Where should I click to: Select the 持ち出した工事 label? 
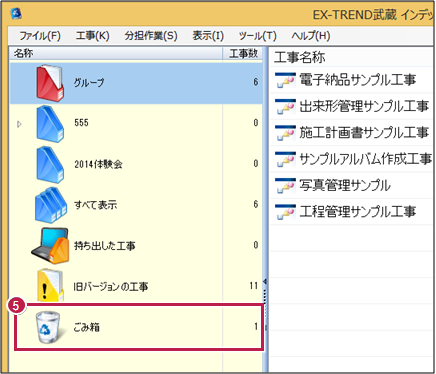point(104,246)
